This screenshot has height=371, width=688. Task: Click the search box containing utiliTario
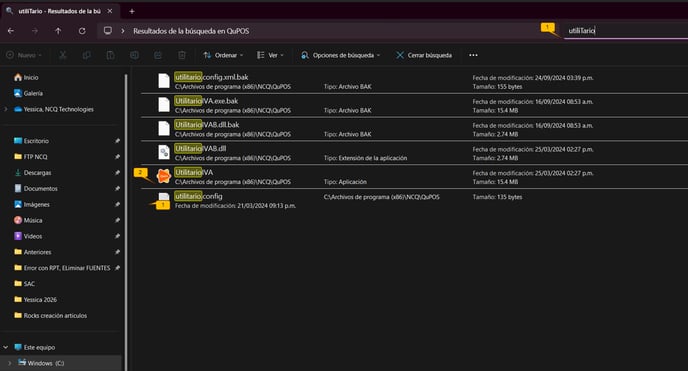(626, 31)
